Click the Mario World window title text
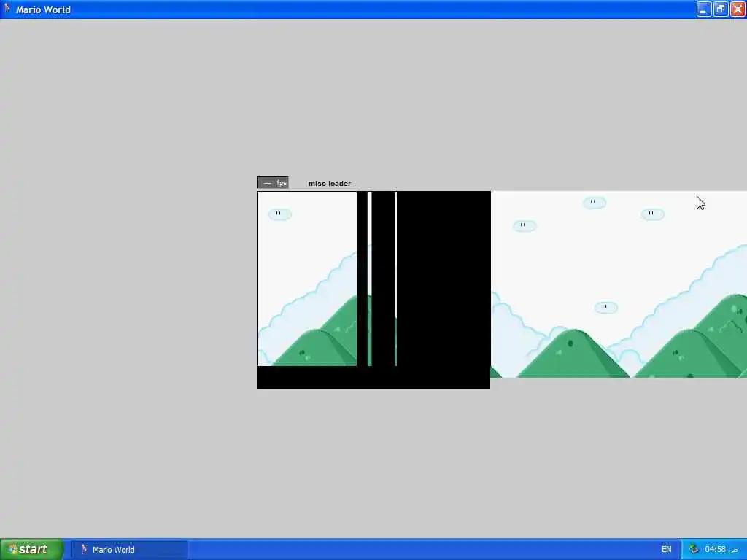 pos(43,9)
